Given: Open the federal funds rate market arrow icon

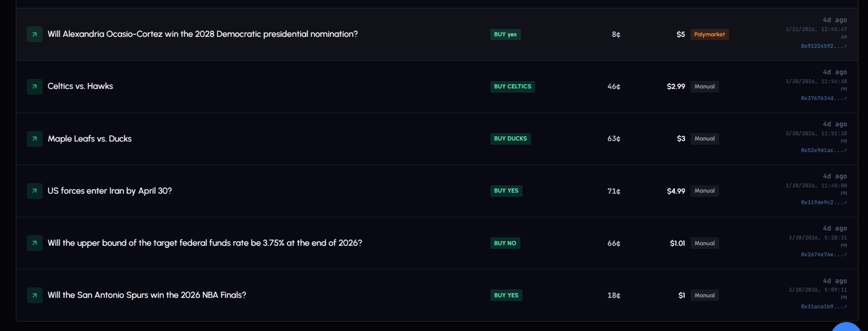Looking at the screenshot, I should click(x=34, y=243).
